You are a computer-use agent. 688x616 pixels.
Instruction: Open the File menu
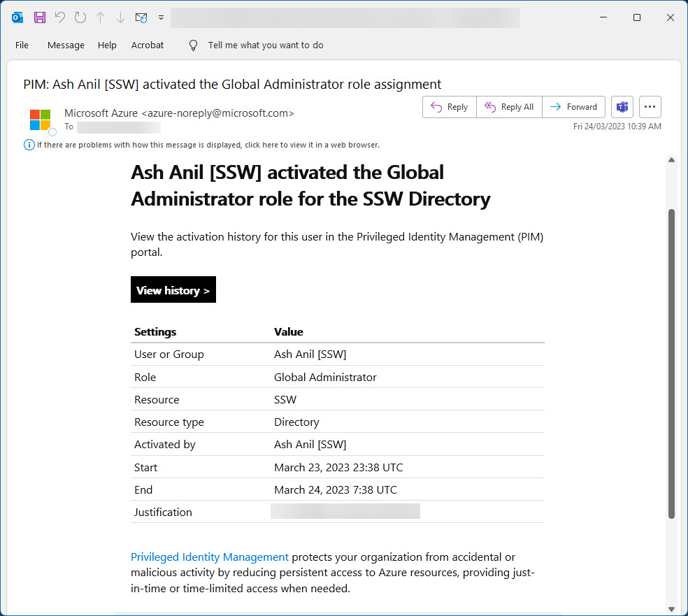[x=22, y=45]
